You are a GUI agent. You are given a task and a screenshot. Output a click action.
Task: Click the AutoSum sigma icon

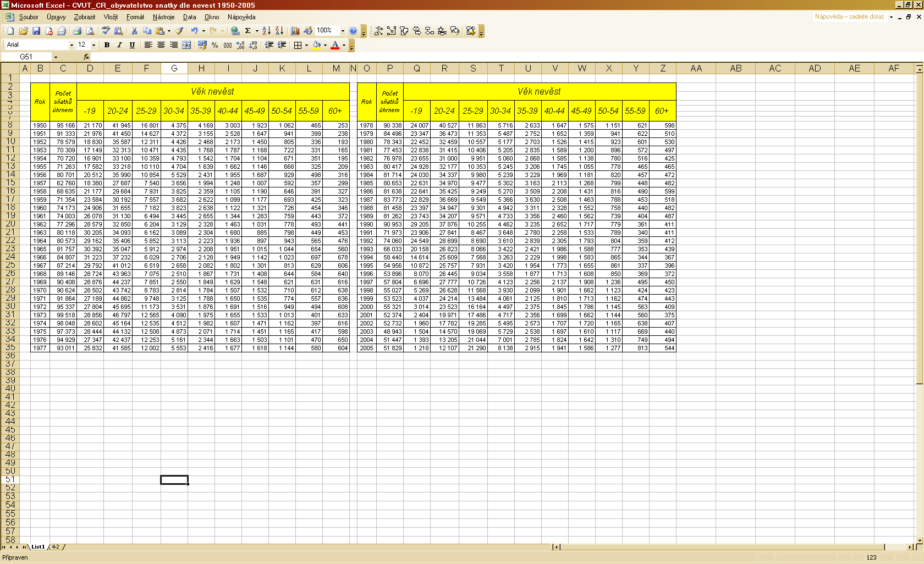click(x=248, y=31)
